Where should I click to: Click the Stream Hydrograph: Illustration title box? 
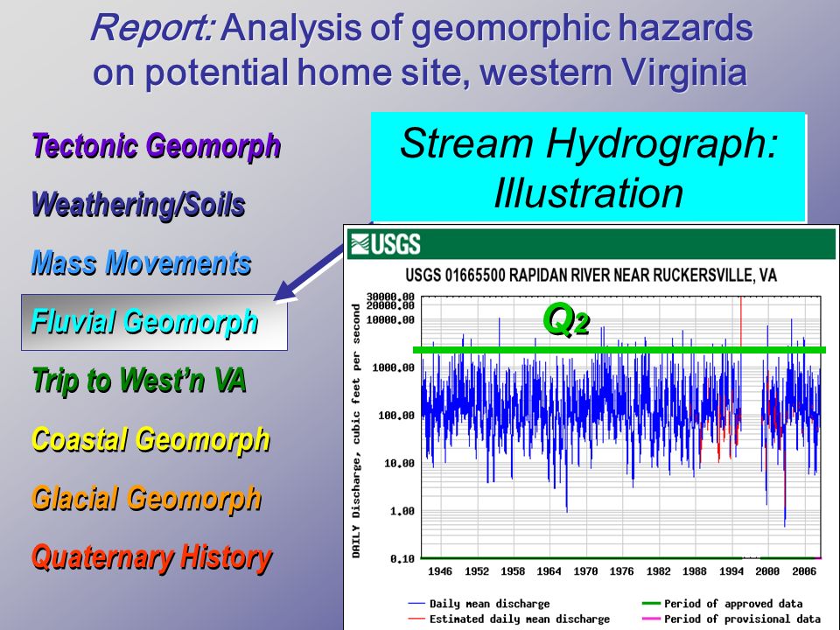(x=588, y=167)
